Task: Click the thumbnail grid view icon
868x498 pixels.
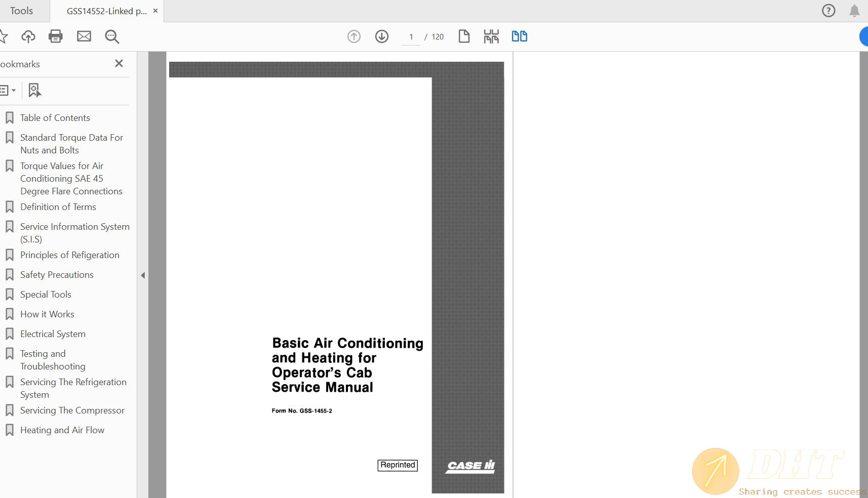Action: point(491,36)
